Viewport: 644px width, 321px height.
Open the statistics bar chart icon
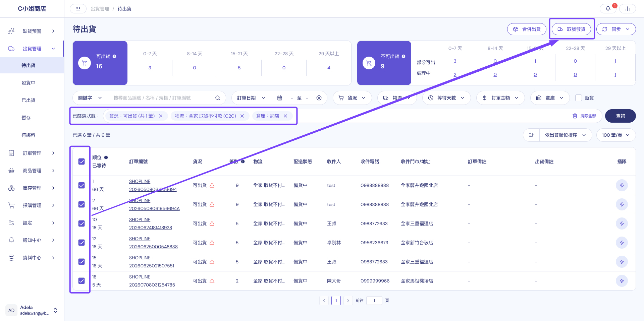point(628,9)
